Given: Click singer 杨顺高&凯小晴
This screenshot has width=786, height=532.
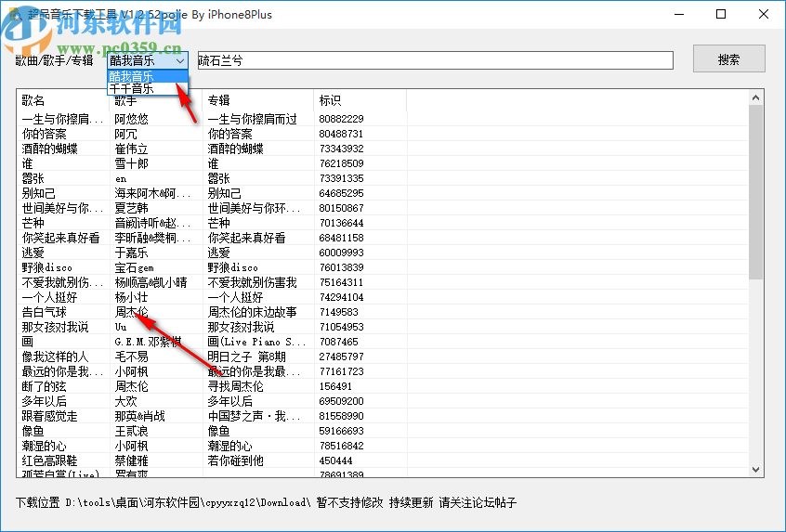Looking at the screenshot, I should click(x=151, y=282).
